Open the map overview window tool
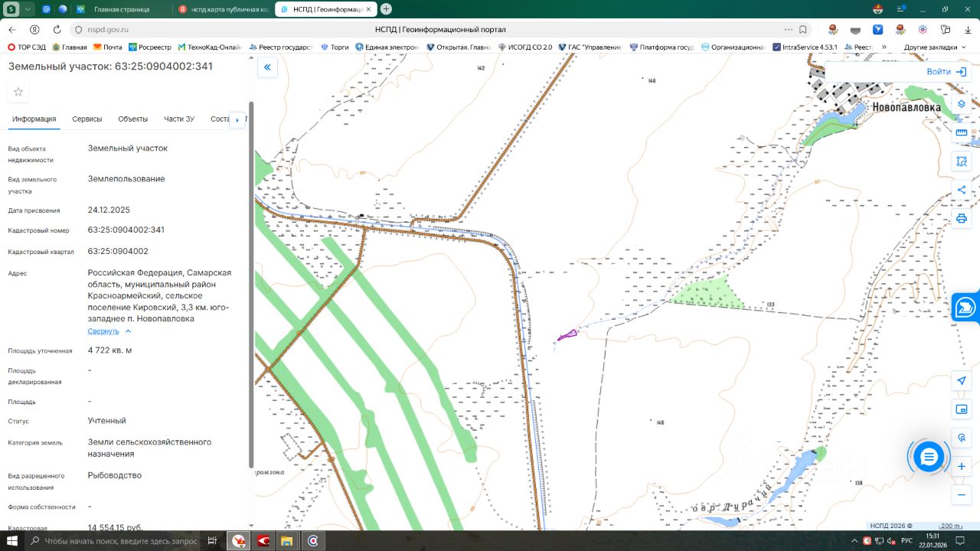 (962, 409)
